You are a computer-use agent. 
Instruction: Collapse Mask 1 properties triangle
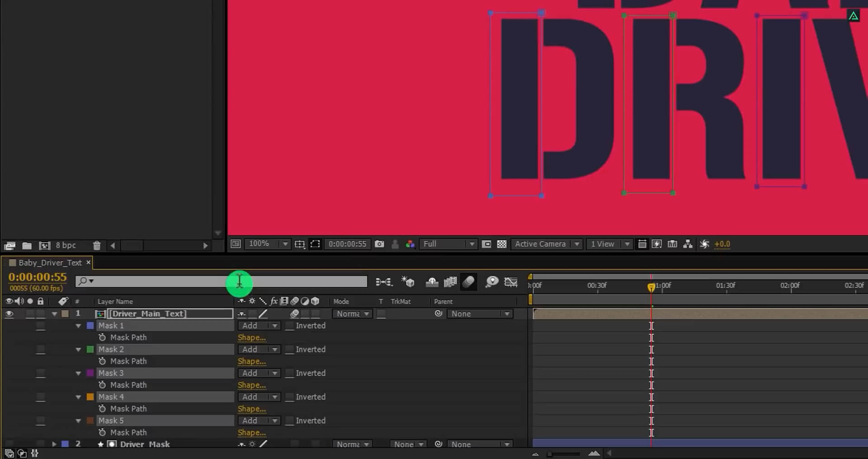click(x=78, y=326)
